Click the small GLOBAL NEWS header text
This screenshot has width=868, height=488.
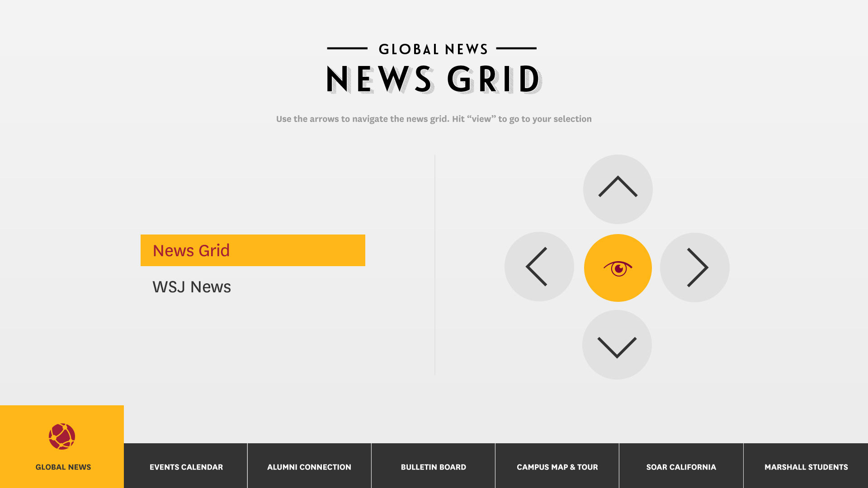[x=433, y=49]
